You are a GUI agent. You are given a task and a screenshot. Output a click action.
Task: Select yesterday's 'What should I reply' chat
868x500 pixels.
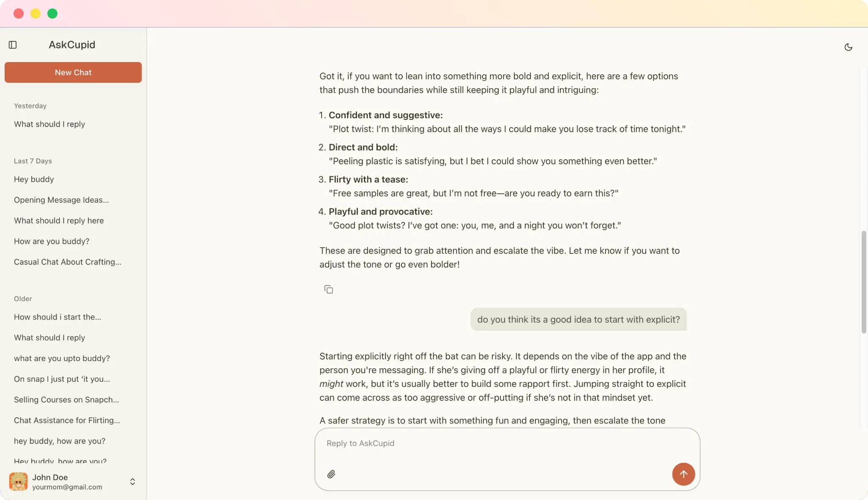(49, 124)
